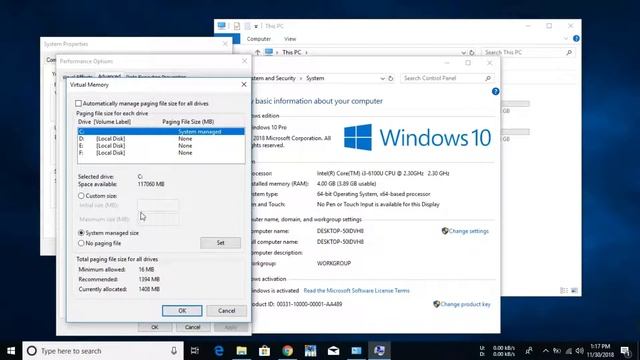Image resolution: width=640 pixels, height=360 pixels.
Task: Open the Computer ribbon tab
Action: [259, 39]
